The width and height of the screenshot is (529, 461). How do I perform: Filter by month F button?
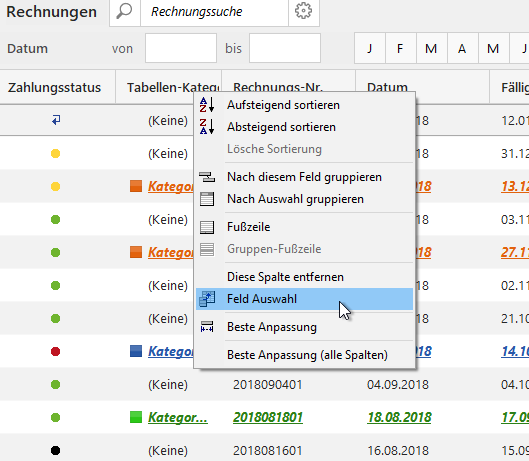coord(400,48)
